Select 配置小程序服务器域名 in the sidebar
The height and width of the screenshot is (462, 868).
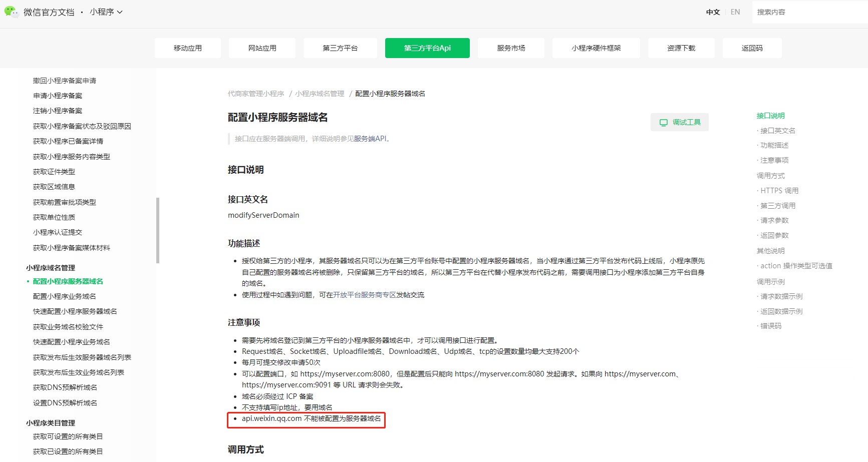pyautogui.click(x=68, y=281)
